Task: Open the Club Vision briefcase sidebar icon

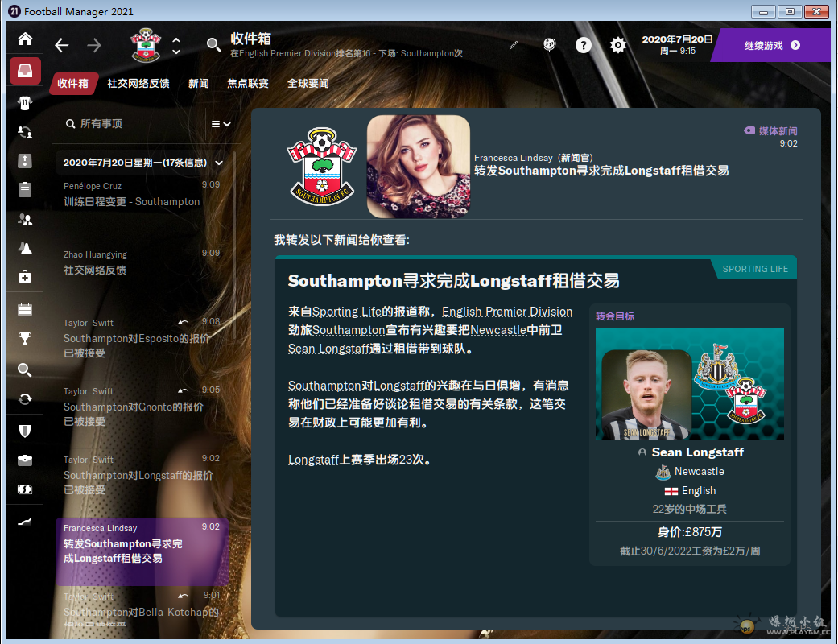Action: pyautogui.click(x=25, y=460)
